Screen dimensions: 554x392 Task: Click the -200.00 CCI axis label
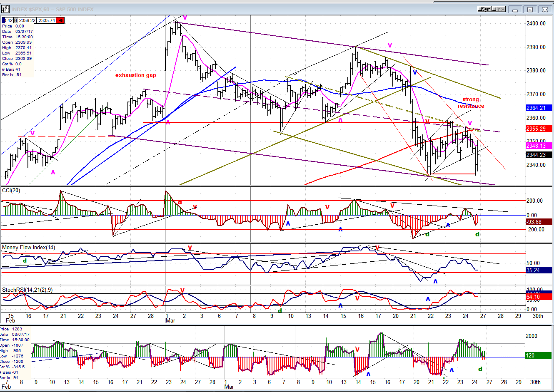coord(535,229)
